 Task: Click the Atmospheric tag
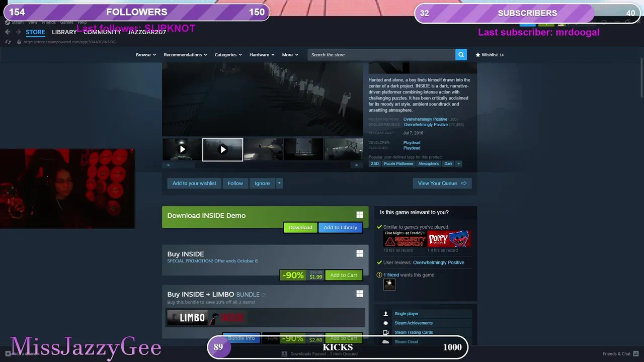(x=429, y=163)
